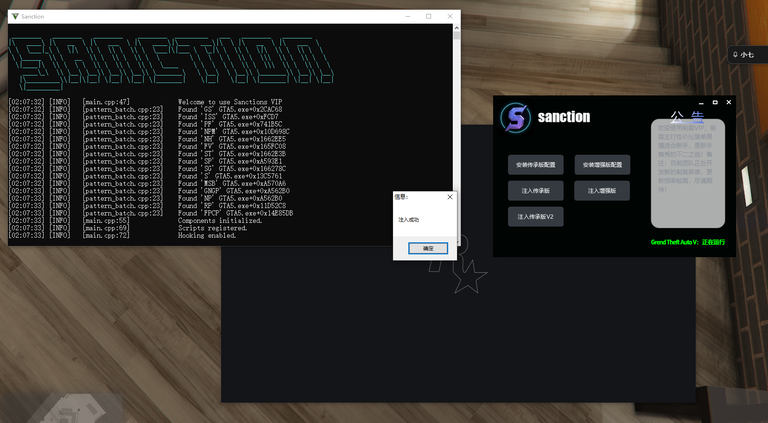Screen dimensions: 768x423
Task: Maximize the Sanction console window
Action: coord(428,17)
